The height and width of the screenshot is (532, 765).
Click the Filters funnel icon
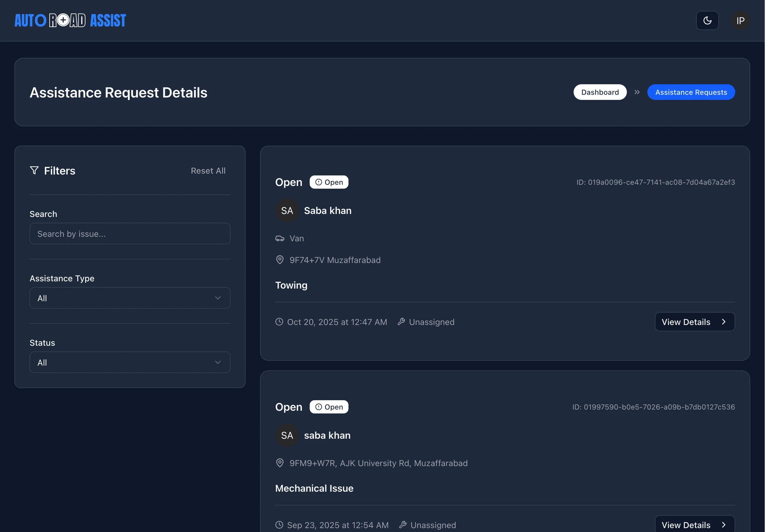[x=34, y=171]
